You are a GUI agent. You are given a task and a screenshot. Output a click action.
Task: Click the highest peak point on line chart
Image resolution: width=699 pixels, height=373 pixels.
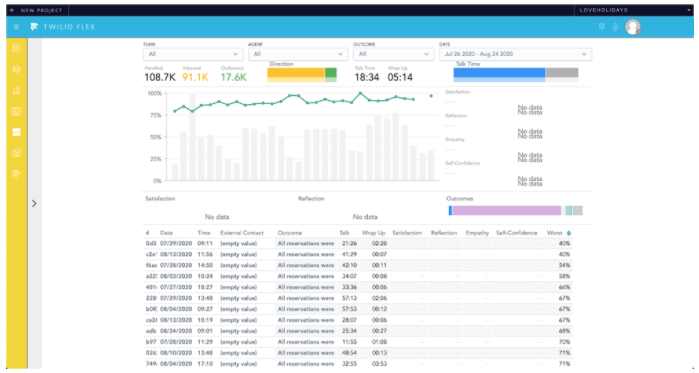pyautogui.click(x=360, y=94)
